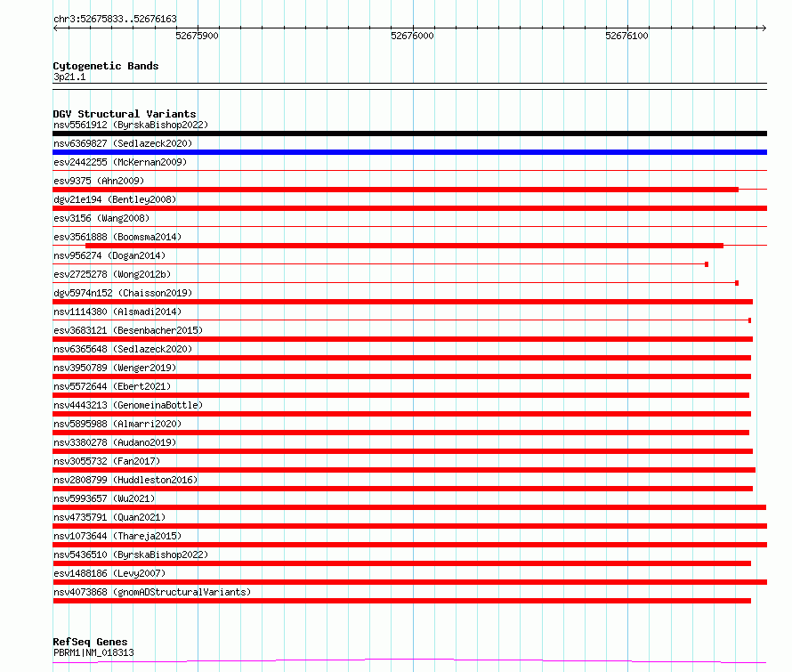This screenshot has height=672, width=792.
Task: Open nsv5895988 (Almarri2020) label
Action: (x=117, y=424)
